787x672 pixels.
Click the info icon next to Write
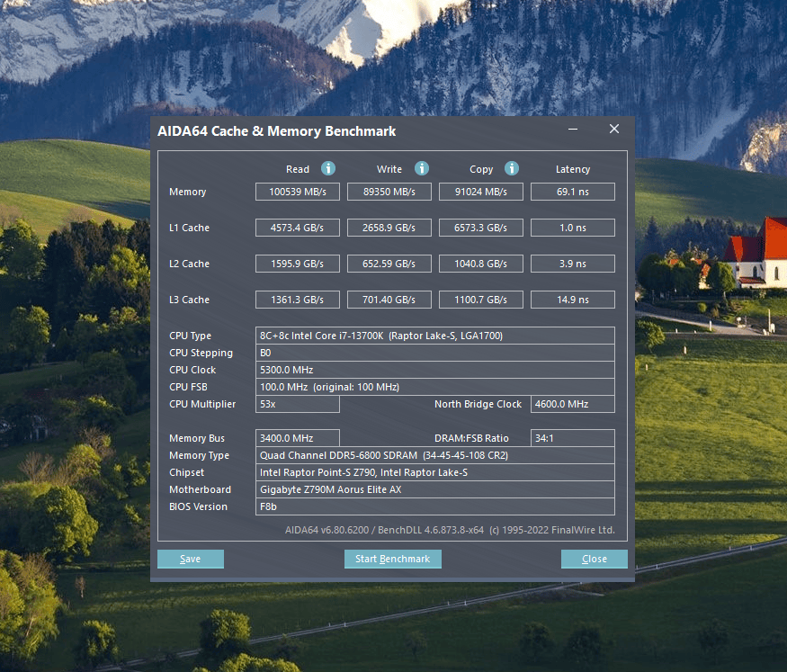[x=422, y=168]
